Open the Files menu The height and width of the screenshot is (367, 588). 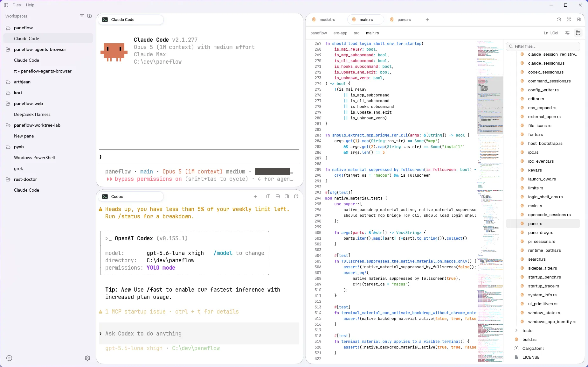[x=17, y=5]
